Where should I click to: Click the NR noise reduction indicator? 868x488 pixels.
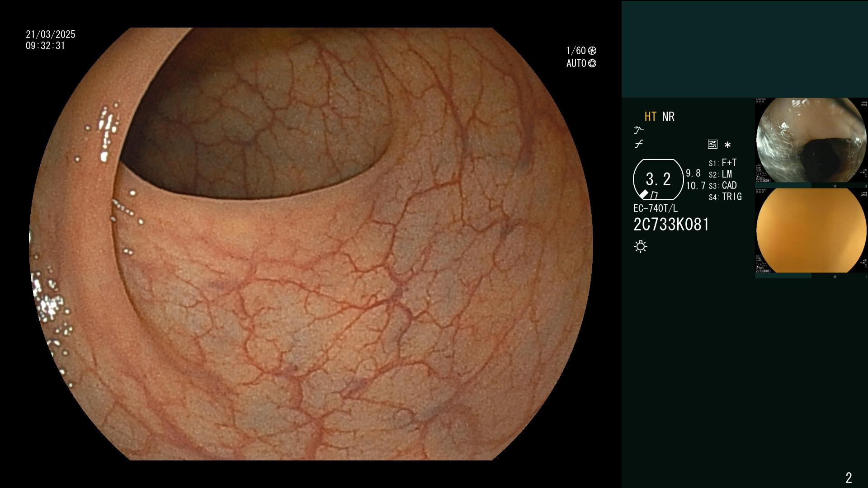pos(668,117)
